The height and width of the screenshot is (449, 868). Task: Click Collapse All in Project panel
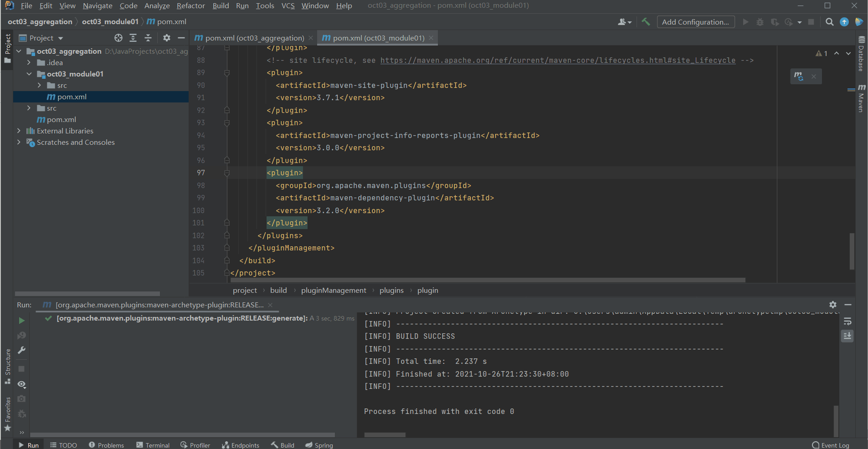tap(148, 38)
